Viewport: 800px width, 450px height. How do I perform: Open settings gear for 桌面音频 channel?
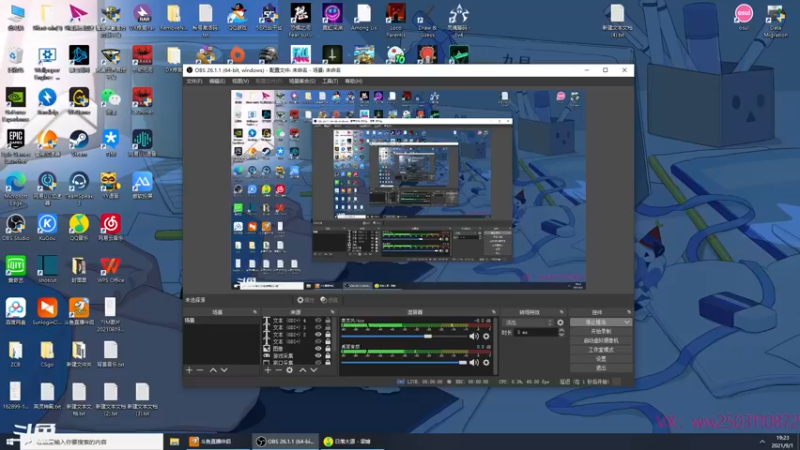[x=486, y=362]
